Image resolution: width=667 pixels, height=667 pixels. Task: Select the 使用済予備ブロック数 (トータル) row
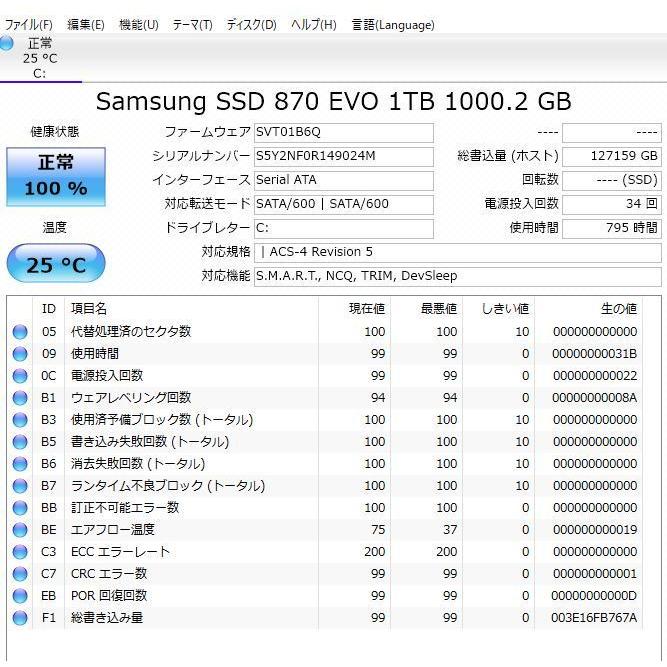pyautogui.click(x=325, y=420)
